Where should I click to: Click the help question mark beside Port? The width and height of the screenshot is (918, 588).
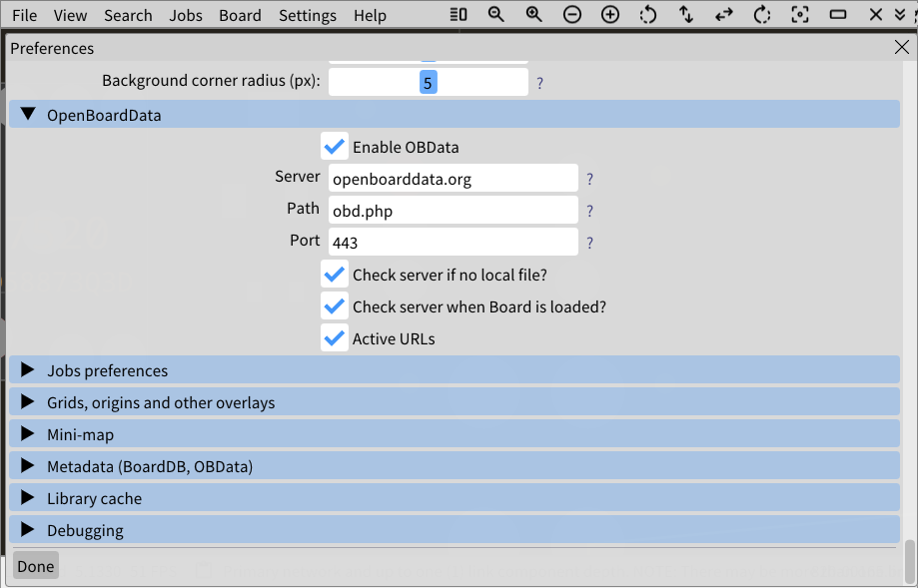pos(589,242)
